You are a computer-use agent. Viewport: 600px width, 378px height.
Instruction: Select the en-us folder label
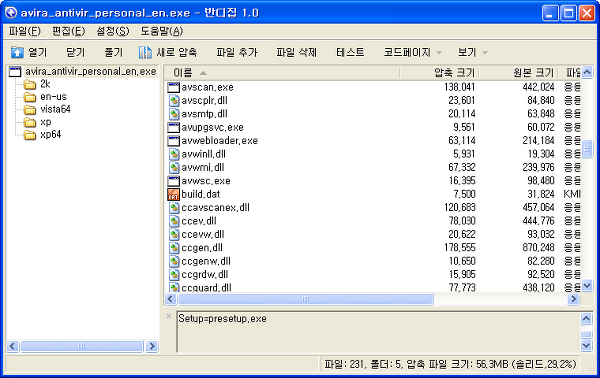pos(54,97)
